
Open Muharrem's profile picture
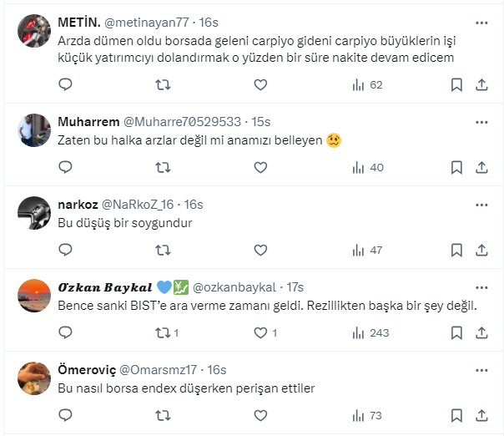(x=36, y=128)
